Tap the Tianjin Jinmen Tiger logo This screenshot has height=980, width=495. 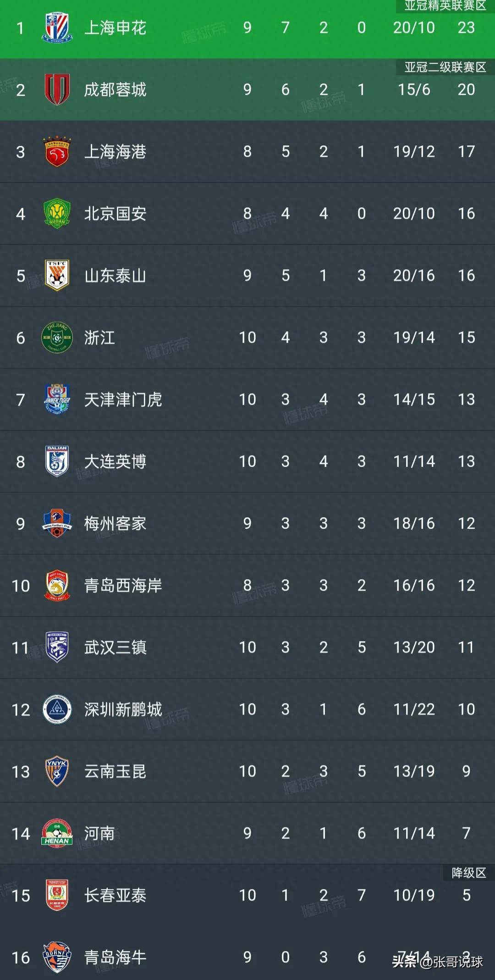point(57,399)
